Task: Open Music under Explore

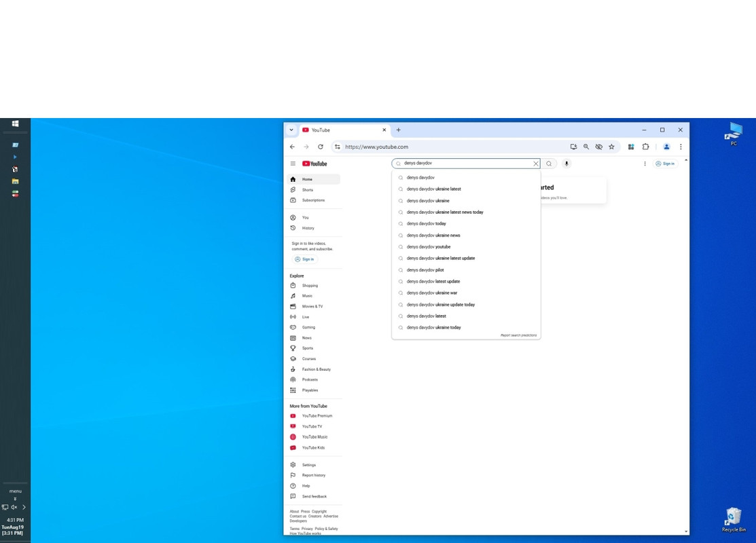Action: point(314,296)
